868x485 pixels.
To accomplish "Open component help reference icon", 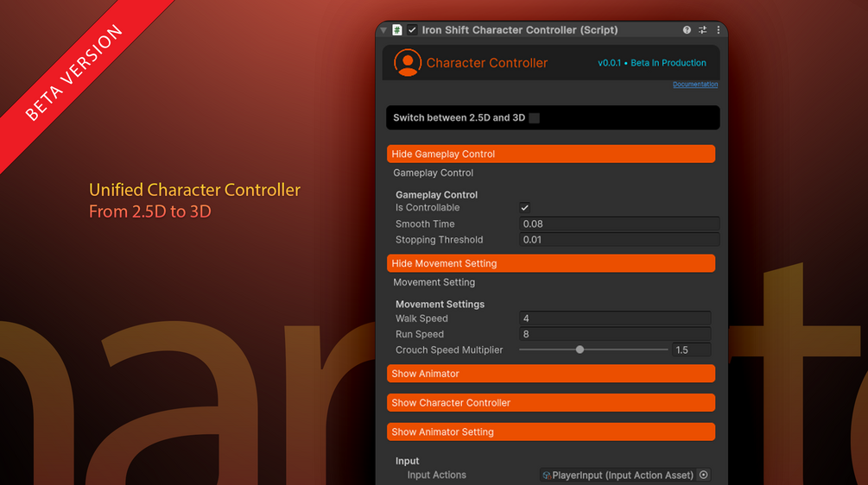I will [x=687, y=30].
